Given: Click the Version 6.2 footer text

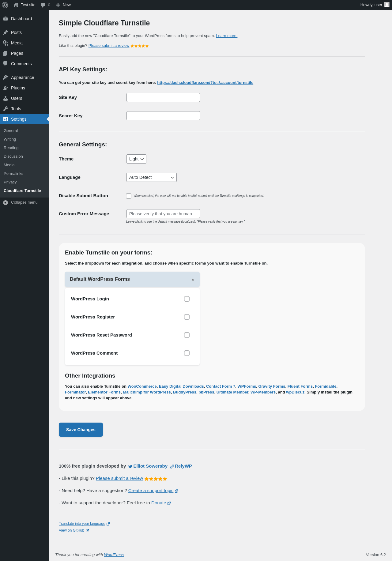Looking at the screenshot, I should [376, 555].
